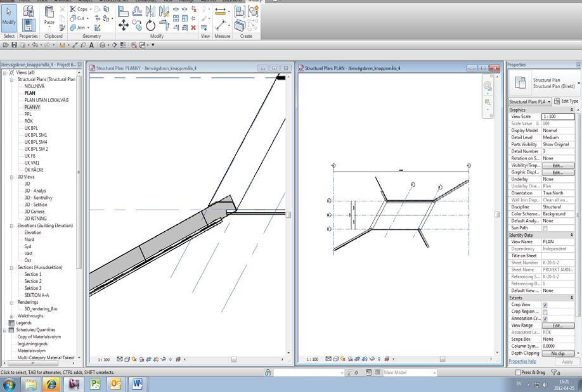The image size is (582, 392).
Task: Click the No clip Depth Clipping button
Action: click(558, 353)
